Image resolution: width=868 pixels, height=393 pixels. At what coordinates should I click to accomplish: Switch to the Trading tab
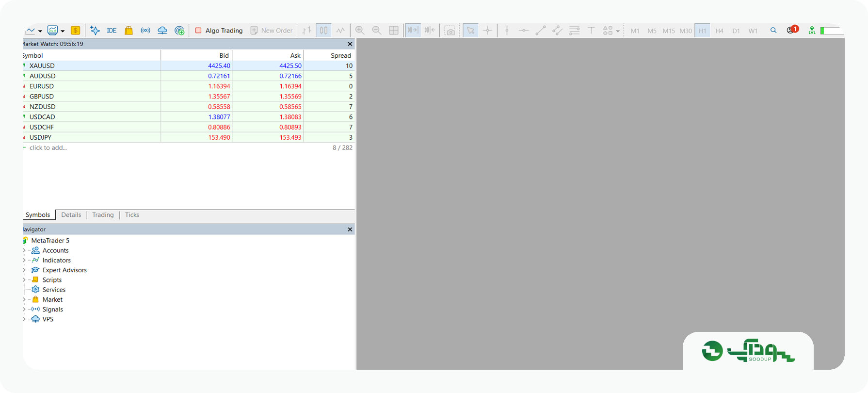point(103,215)
